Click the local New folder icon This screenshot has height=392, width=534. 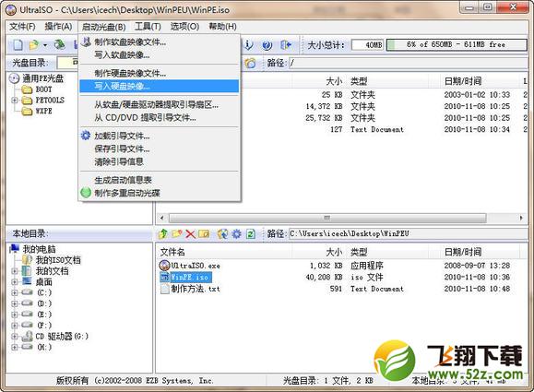[x=177, y=234]
